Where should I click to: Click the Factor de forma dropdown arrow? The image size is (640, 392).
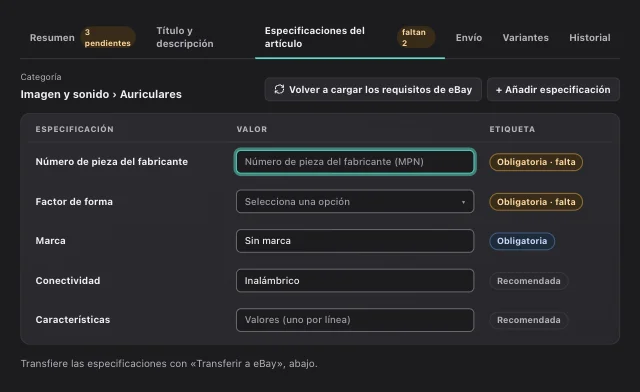(x=463, y=202)
